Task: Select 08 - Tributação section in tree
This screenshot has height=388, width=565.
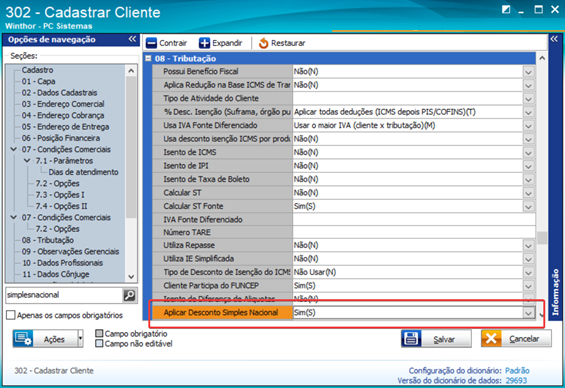Action: 48,240
